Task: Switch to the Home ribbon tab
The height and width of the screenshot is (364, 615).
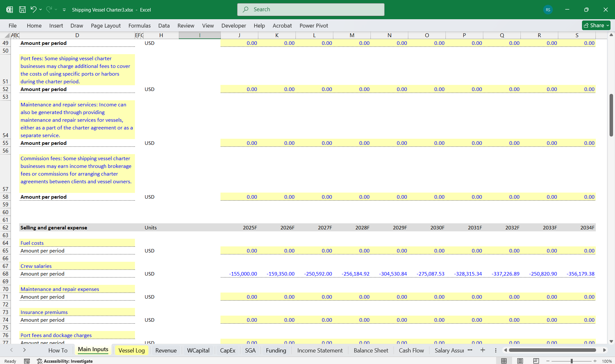Action: click(34, 26)
